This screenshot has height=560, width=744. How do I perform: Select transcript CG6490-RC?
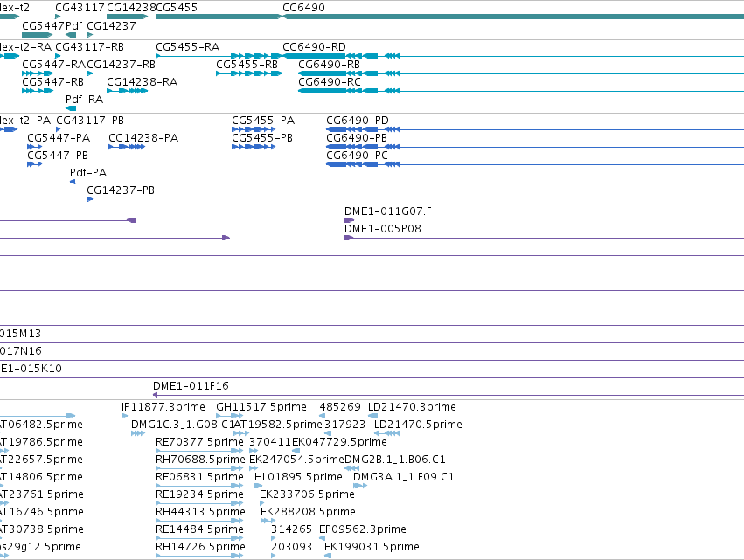click(x=330, y=81)
